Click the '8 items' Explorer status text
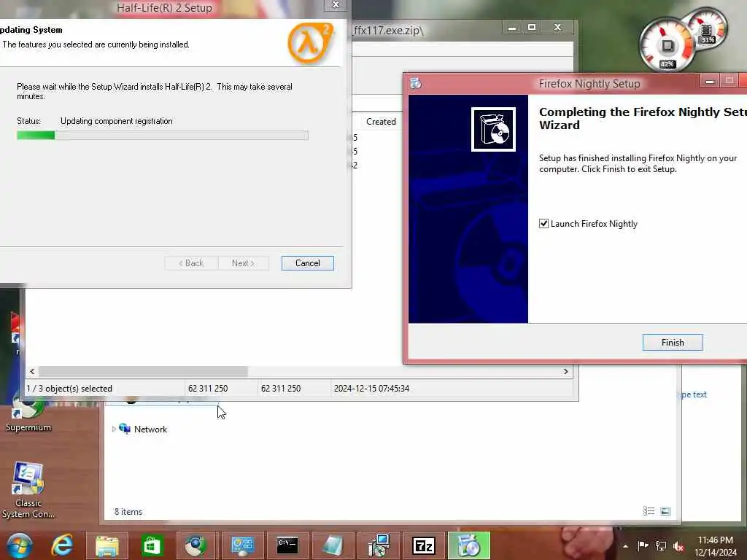 [x=128, y=512]
